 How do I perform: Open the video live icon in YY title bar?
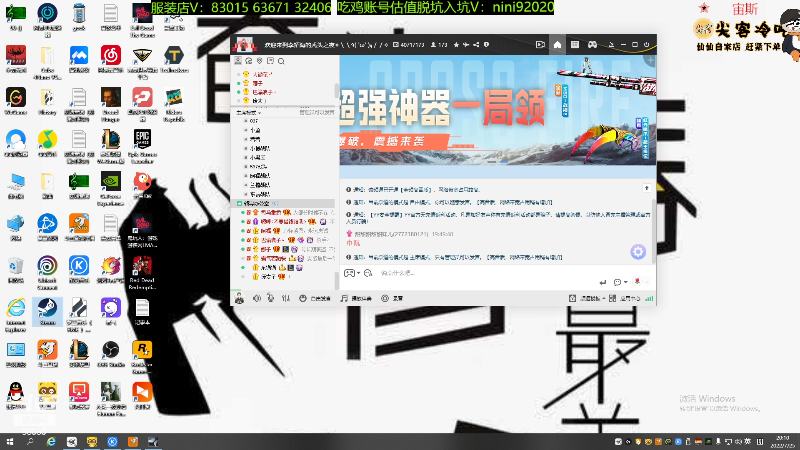[x=540, y=45]
